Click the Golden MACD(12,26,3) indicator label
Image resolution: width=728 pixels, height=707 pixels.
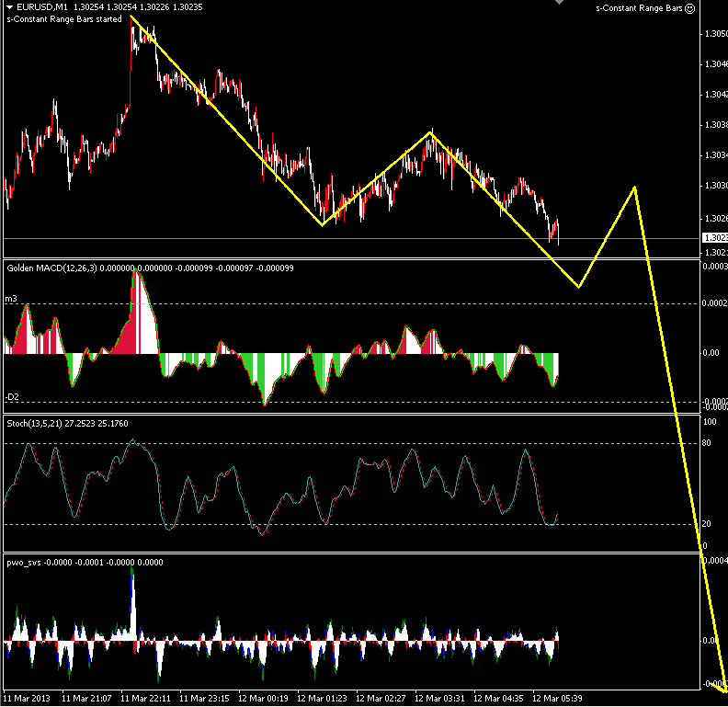[x=52, y=268]
